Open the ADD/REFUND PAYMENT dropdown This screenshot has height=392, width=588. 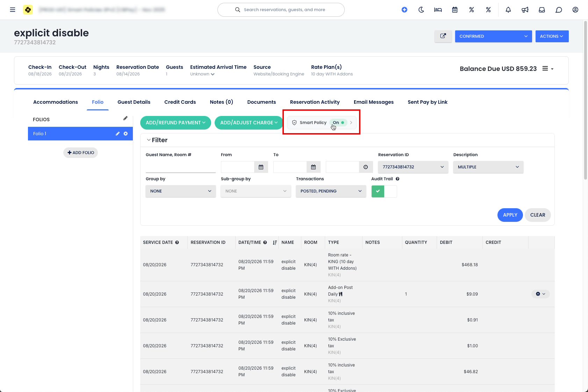(175, 123)
